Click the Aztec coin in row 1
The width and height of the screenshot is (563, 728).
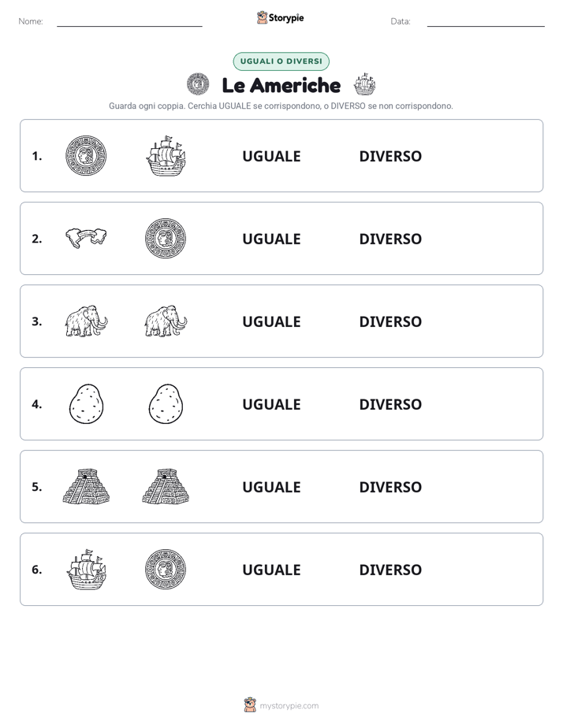point(86,155)
